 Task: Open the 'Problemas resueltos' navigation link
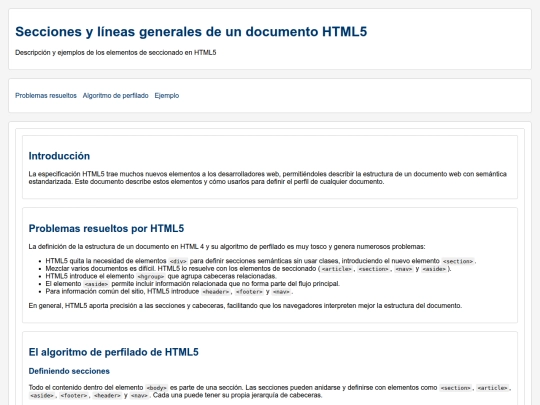point(46,95)
